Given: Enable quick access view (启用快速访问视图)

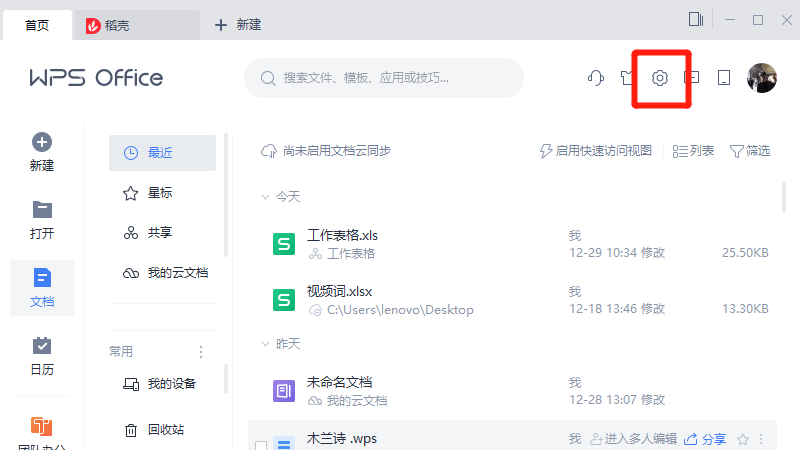Looking at the screenshot, I should pos(595,151).
